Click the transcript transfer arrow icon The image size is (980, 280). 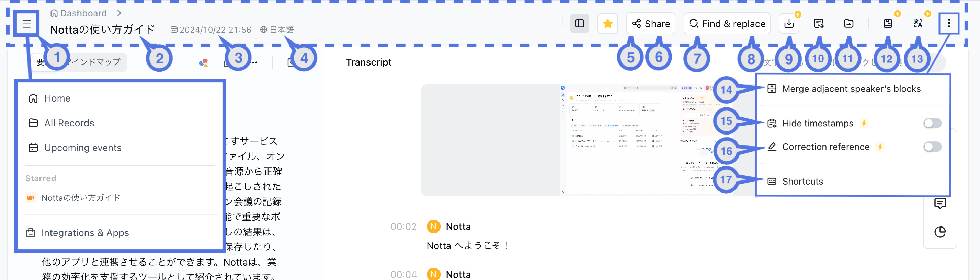pyautogui.click(x=819, y=24)
